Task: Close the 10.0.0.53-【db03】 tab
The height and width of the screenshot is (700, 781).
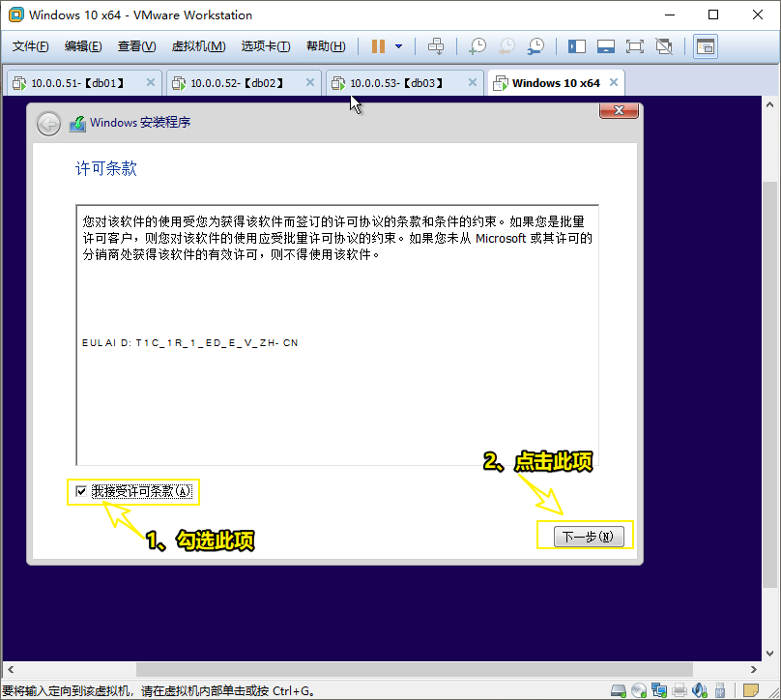Action: coord(473,82)
